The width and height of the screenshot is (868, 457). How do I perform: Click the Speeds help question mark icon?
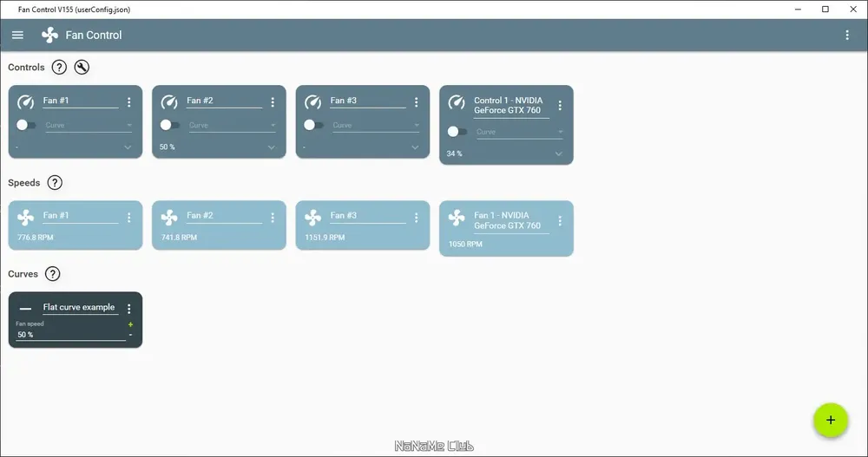(x=55, y=183)
